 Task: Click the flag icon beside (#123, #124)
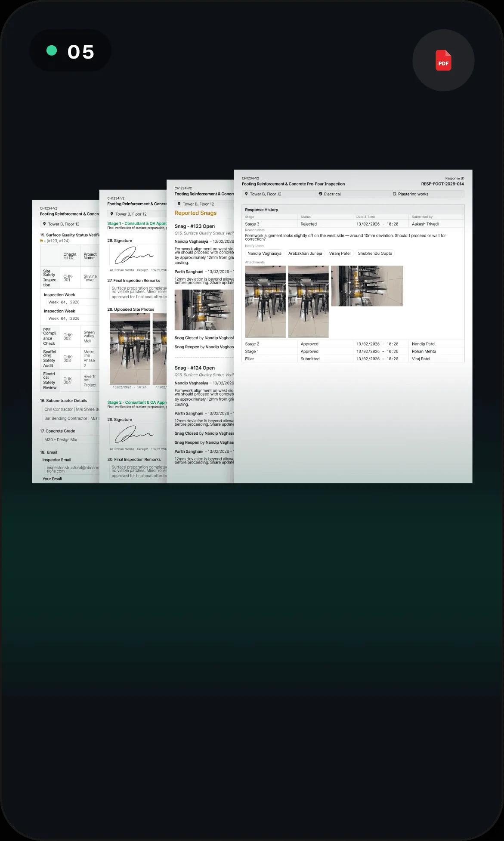(x=41, y=241)
